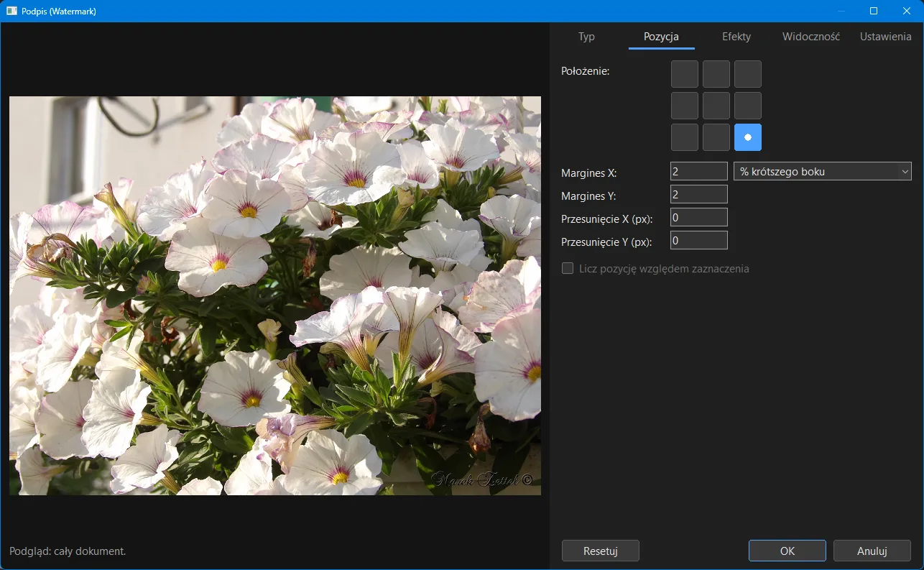The width and height of the screenshot is (924, 570).
Task: Select bottom-center watermark position square
Action: click(716, 137)
